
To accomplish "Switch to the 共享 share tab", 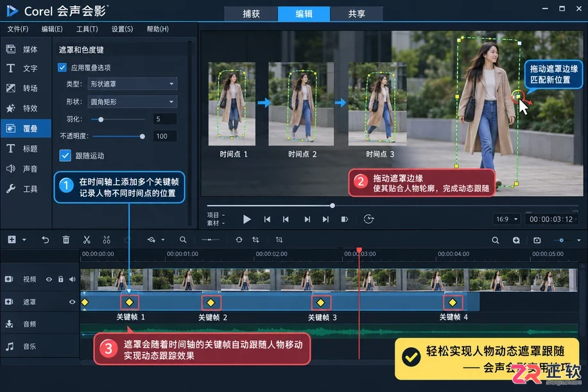I will [357, 14].
